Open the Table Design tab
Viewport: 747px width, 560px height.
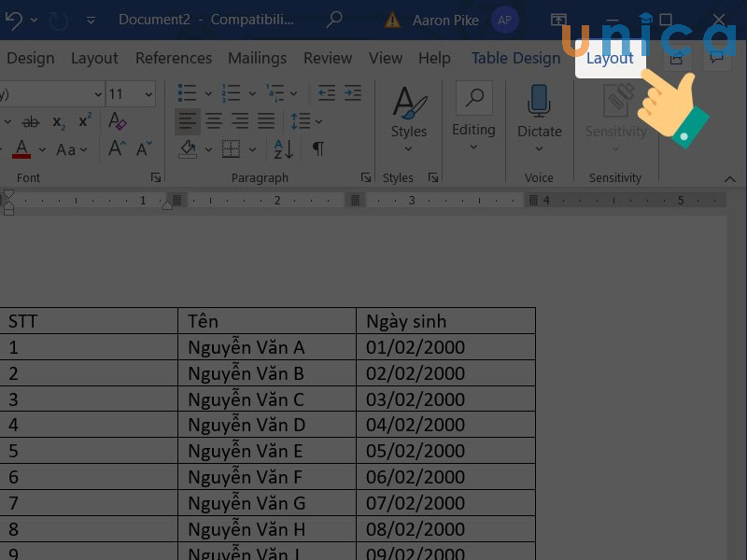point(515,58)
